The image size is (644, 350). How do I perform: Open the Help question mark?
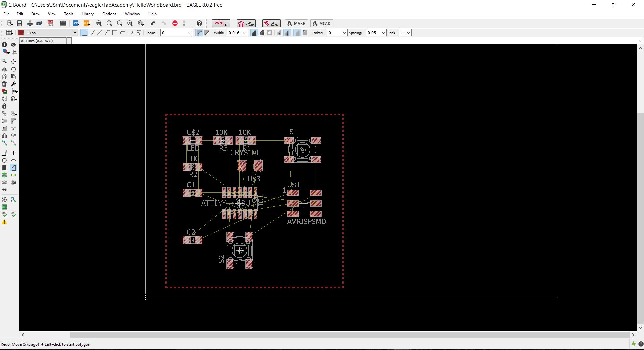[x=199, y=23]
